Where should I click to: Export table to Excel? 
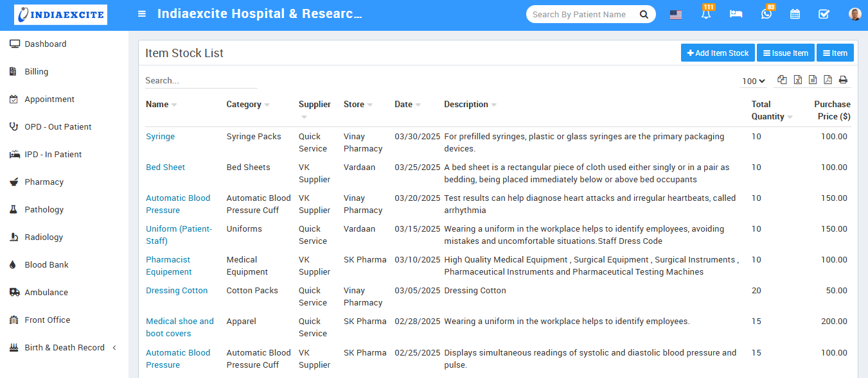[797, 80]
